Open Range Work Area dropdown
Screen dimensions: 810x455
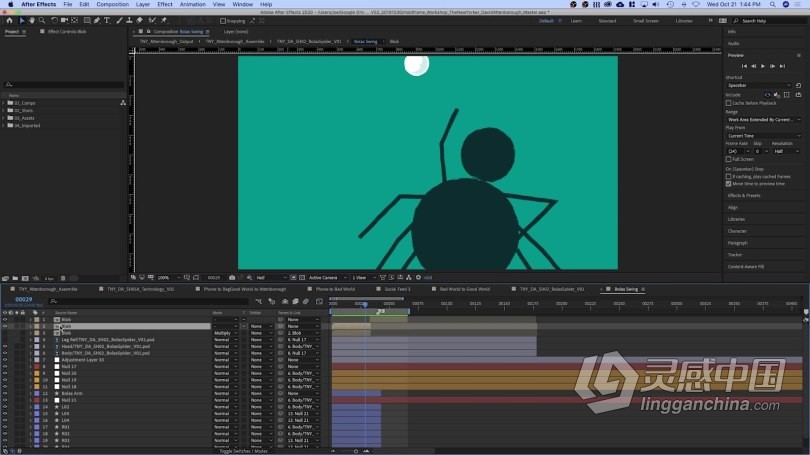coord(764,120)
